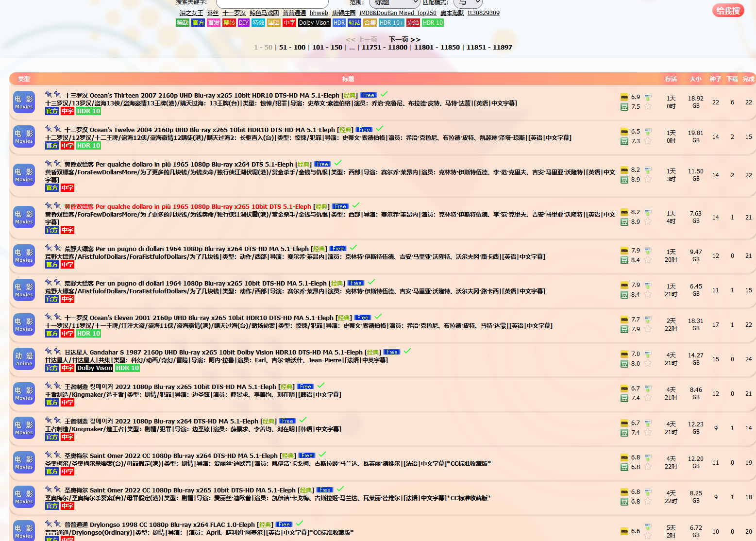Open Douban icon for Gandahar rating 8.0

(x=624, y=364)
